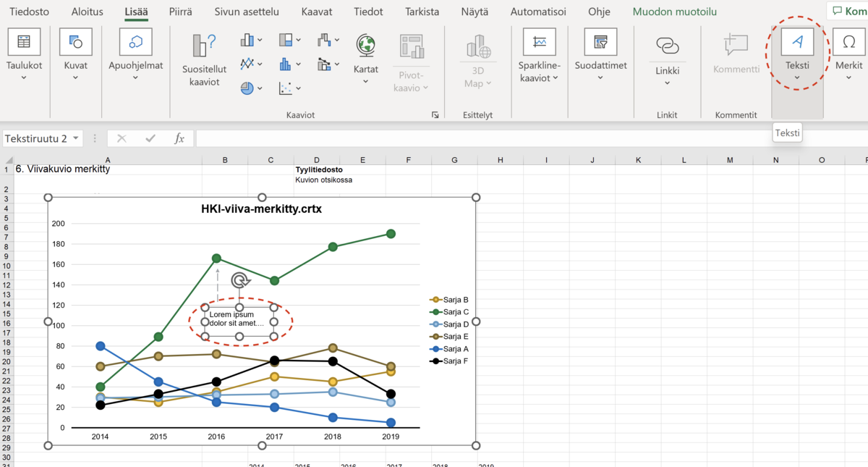Open the Kaaviot group dialog launcher
This screenshot has height=467, width=868.
pyautogui.click(x=435, y=115)
